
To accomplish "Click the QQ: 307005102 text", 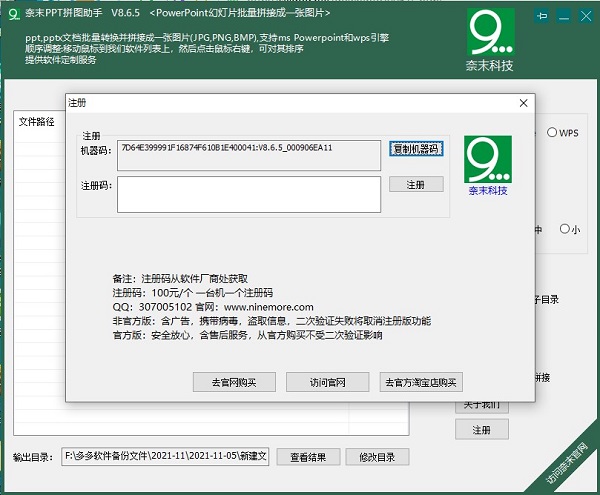I will [152, 307].
